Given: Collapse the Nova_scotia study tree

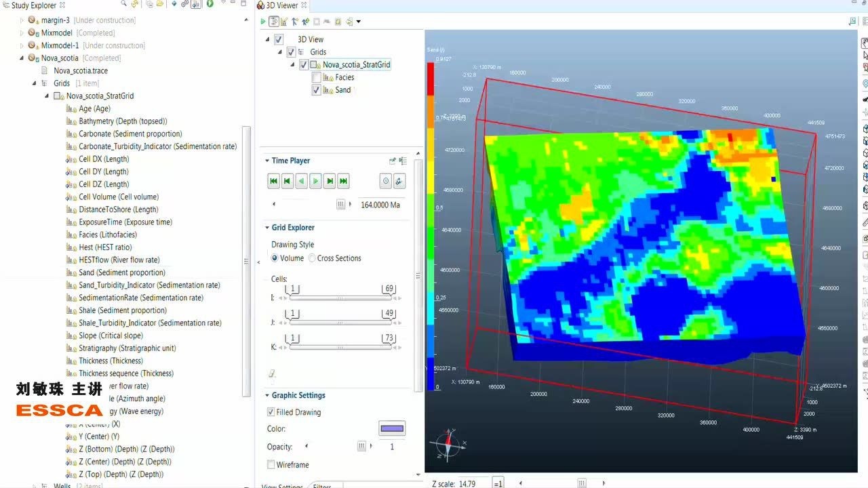Looking at the screenshot, I should [x=22, y=58].
